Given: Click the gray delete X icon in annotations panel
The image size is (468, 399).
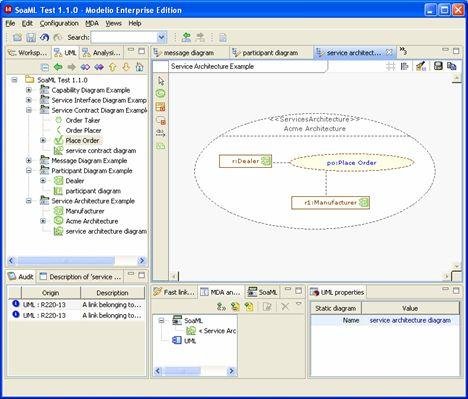Looking at the screenshot, I should click(285, 306).
